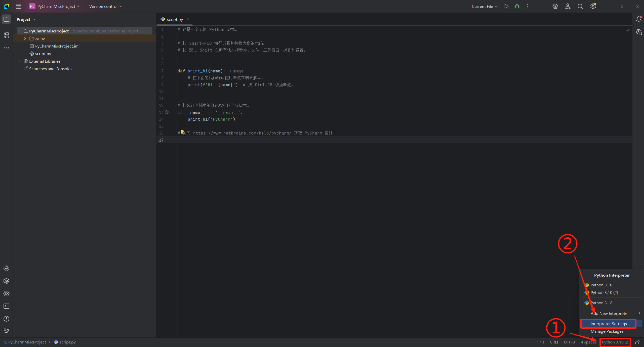The image size is (644, 347).
Task: Select Scratches and Consoles node
Action: (51, 69)
